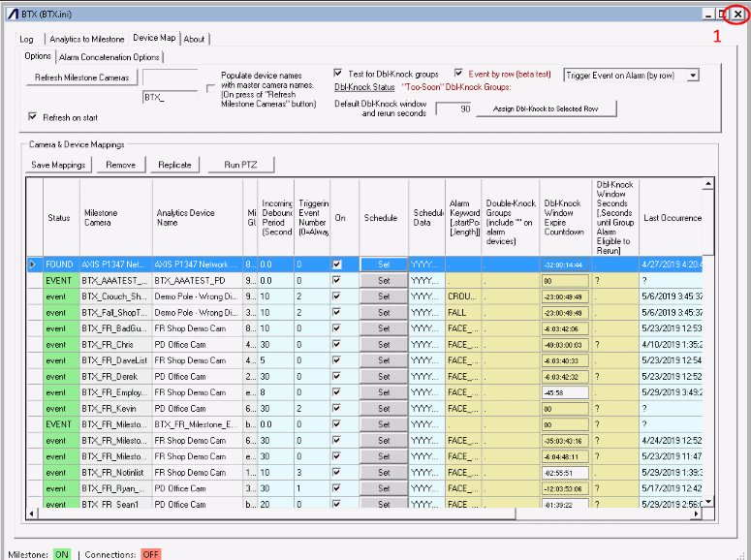Maximize the BTX window
This screenshot has width=751, height=560.
click(722, 15)
